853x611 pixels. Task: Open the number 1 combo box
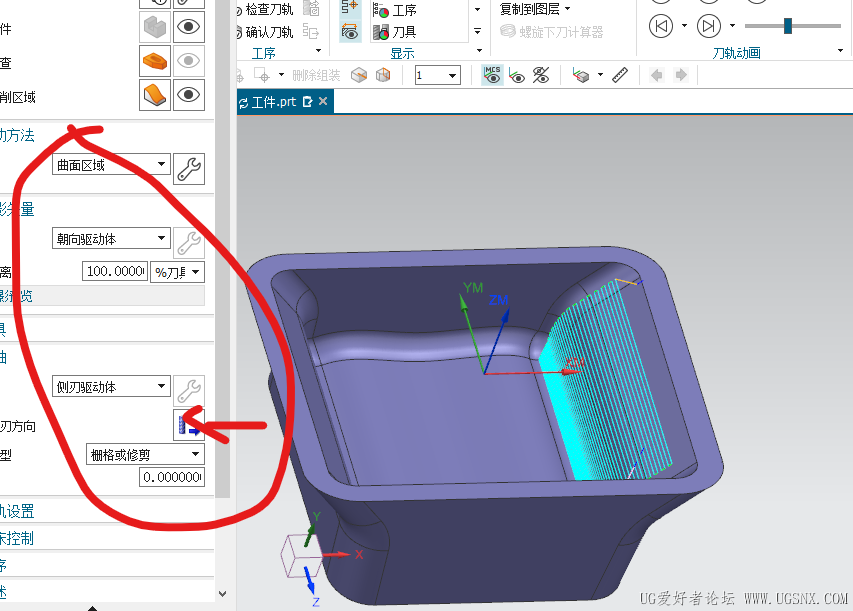pos(437,75)
